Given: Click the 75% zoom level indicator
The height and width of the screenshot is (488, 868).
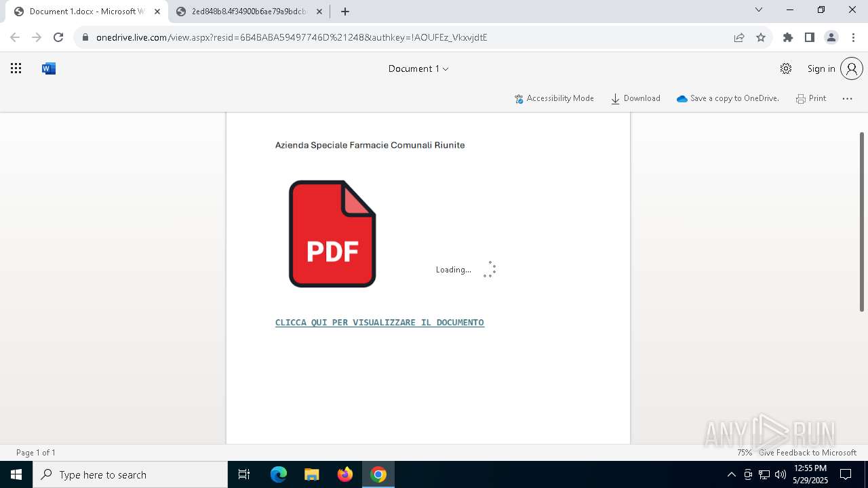Looking at the screenshot, I should point(745,453).
